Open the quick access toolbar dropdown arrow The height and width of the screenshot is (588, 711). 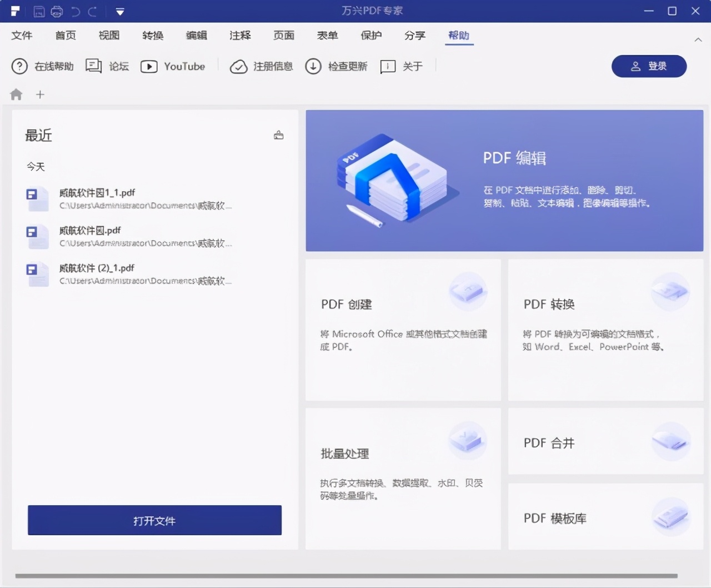coord(118,11)
